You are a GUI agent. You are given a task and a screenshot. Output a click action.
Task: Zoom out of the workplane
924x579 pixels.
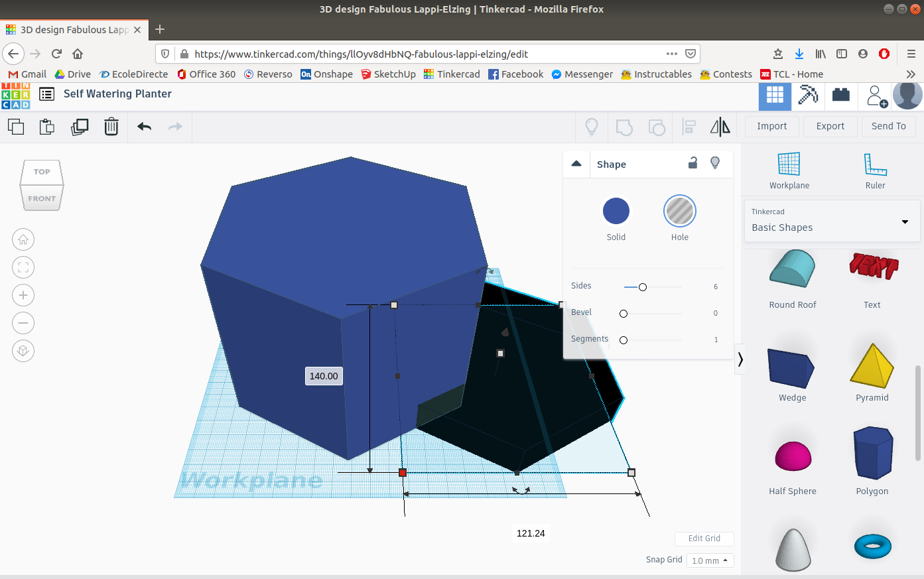tap(23, 323)
